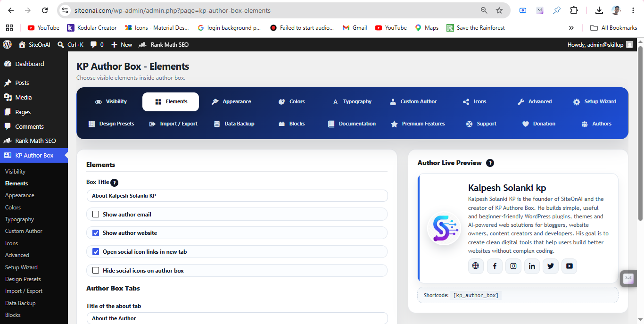The image size is (644, 324).
Task: Click the help icon next to Box Title
Action: pyautogui.click(x=115, y=183)
